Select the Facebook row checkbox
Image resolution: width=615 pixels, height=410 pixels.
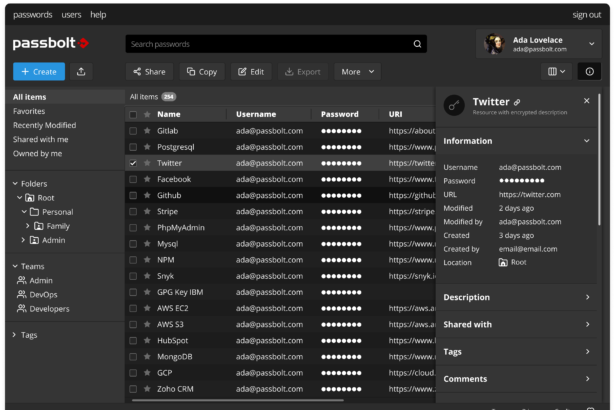133,179
